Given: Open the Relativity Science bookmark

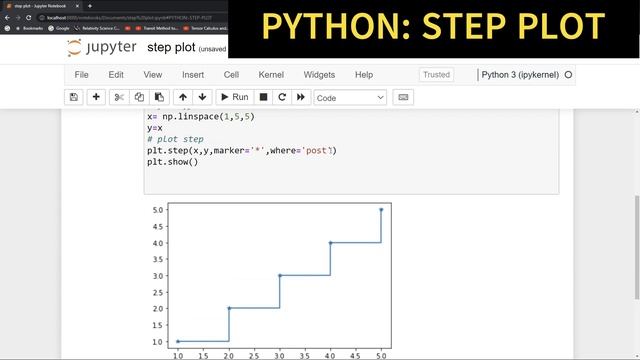Looking at the screenshot, I should pos(97,28).
